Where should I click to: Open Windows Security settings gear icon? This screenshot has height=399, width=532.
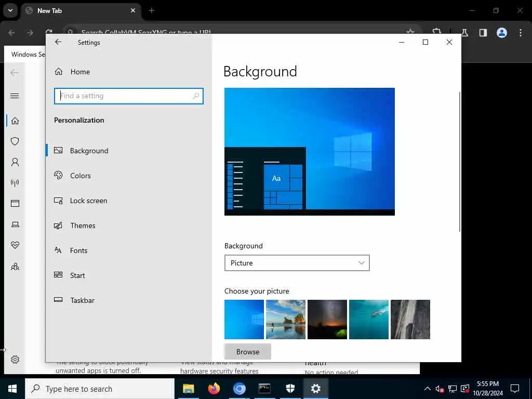point(15,360)
